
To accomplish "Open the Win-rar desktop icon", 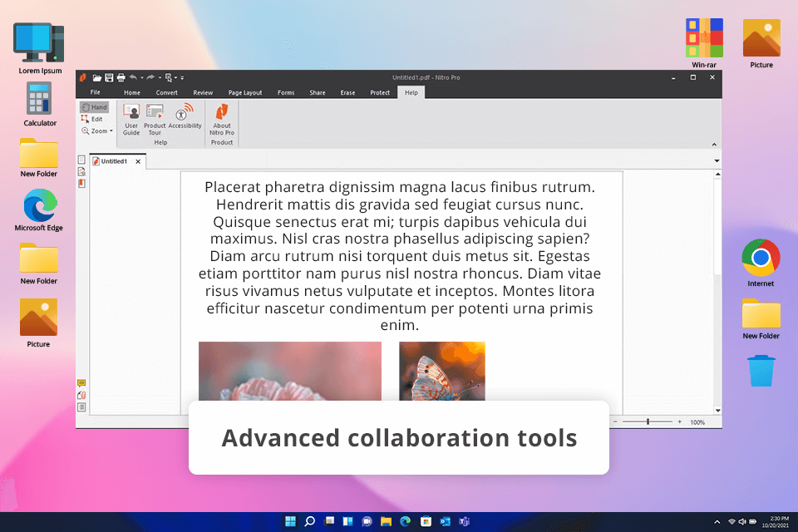I will (704, 43).
